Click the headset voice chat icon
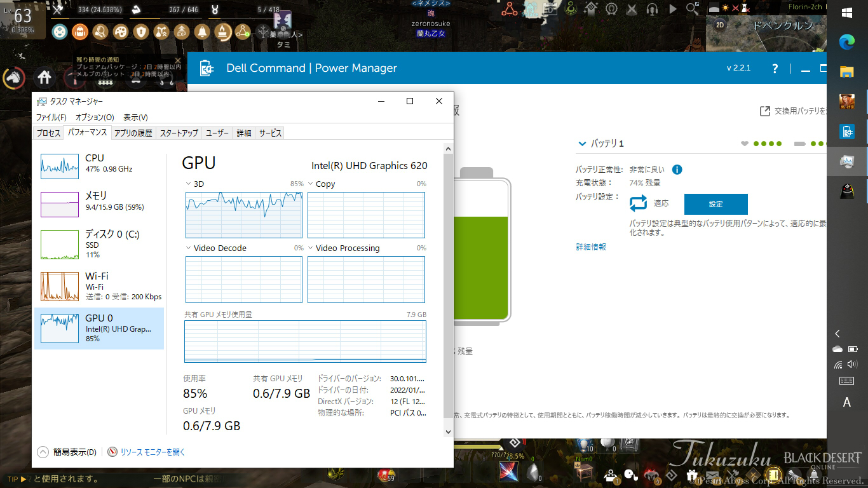This screenshot has height=488, width=868. click(x=651, y=9)
